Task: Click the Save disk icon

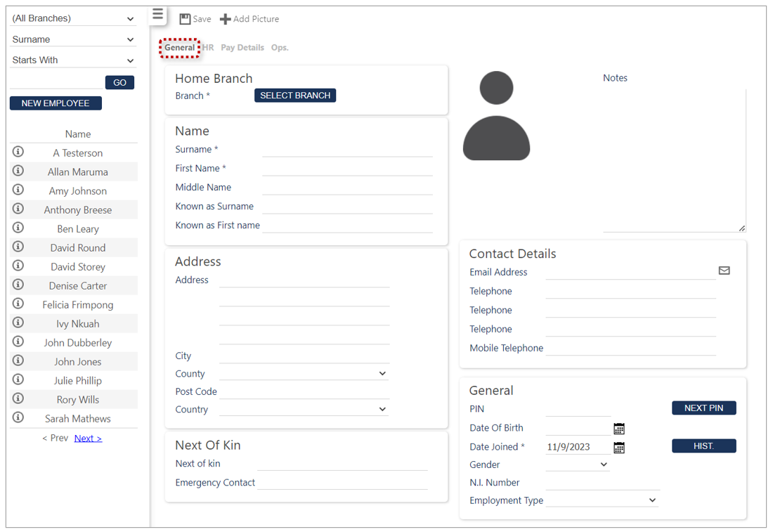Action: [x=185, y=19]
